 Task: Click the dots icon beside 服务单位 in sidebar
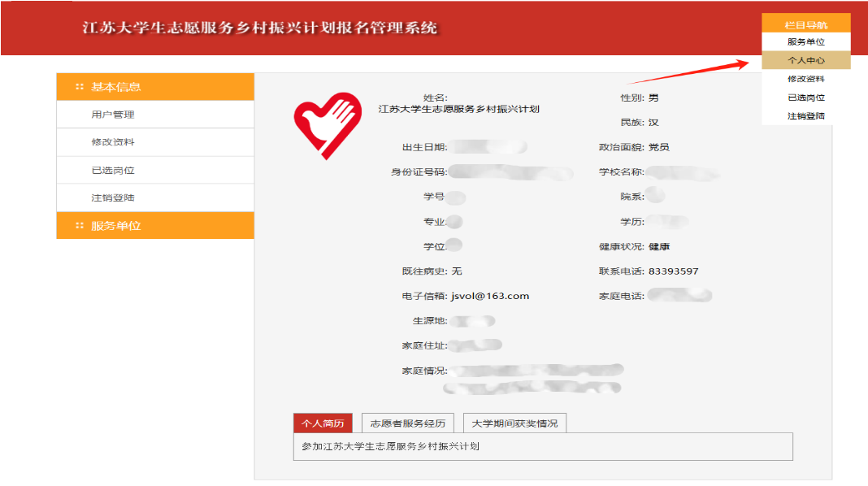click(x=80, y=225)
